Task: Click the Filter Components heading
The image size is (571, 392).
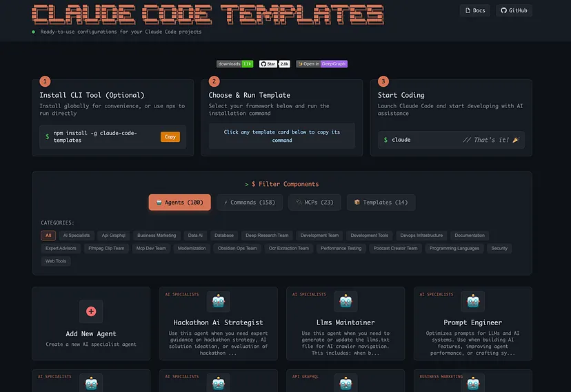Action: point(282,185)
